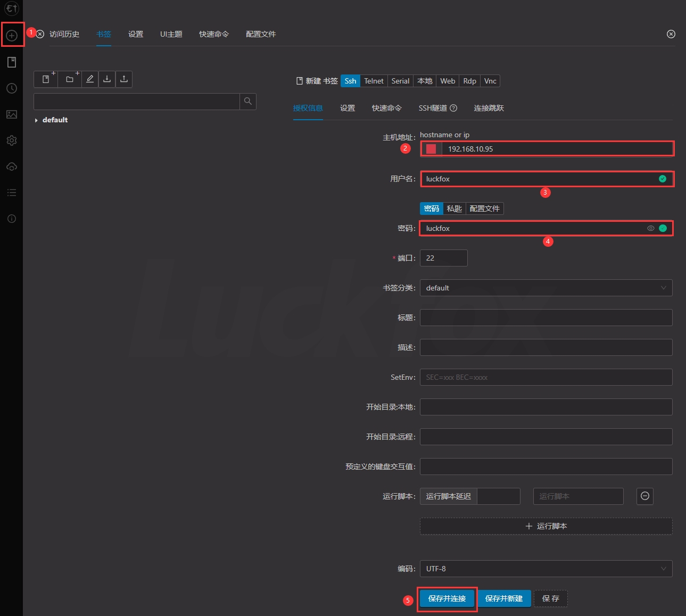Viewport: 686px width, 616px height.
Task: Open the terminal background image icon
Action: tap(12, 114)
